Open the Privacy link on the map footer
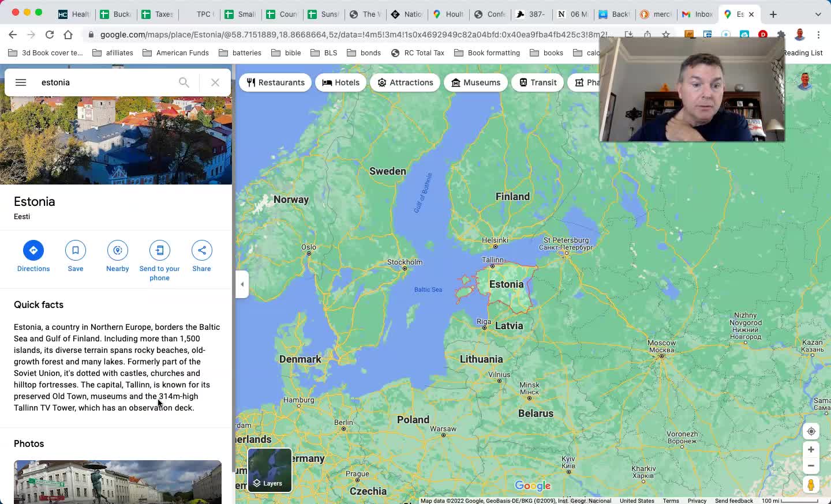Viewport: 831px width, 504px height. pos(697,501)
